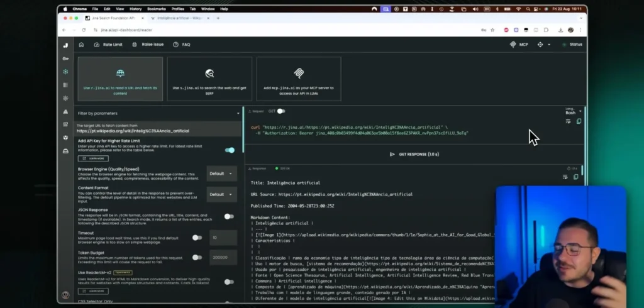Screen dimensions: 644x308
Task: Open the History menu in menu bar
Action: [136, 9]
